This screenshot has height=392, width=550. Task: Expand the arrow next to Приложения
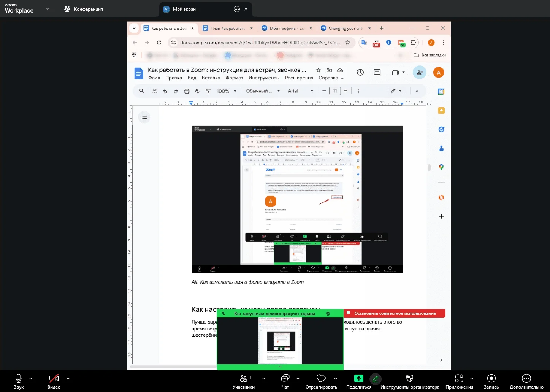472,378
